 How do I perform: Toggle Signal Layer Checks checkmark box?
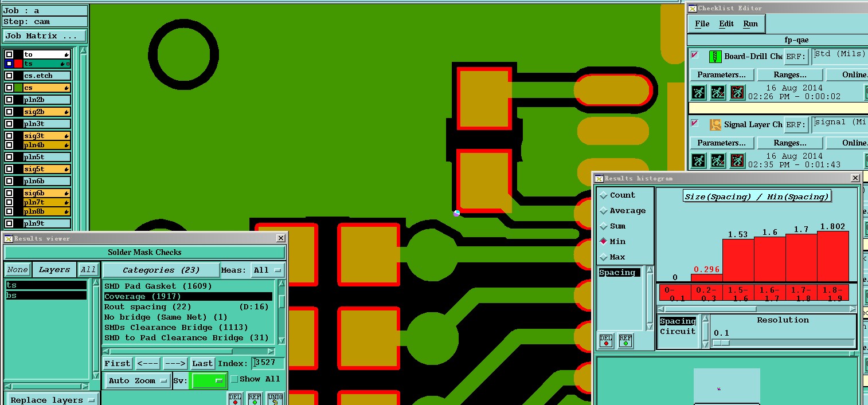tap(695, 123)
